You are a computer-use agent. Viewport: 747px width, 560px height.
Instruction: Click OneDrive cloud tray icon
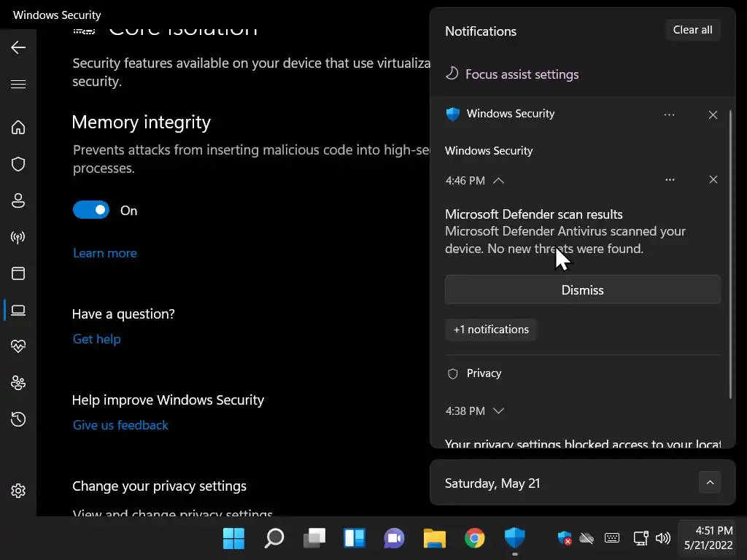[x=587, y=538]
